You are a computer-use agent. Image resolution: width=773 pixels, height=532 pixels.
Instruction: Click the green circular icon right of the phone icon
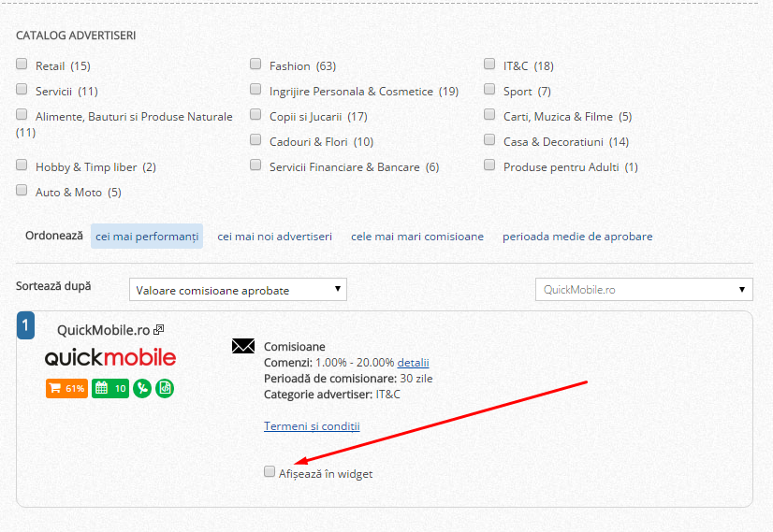pos(165,388)
